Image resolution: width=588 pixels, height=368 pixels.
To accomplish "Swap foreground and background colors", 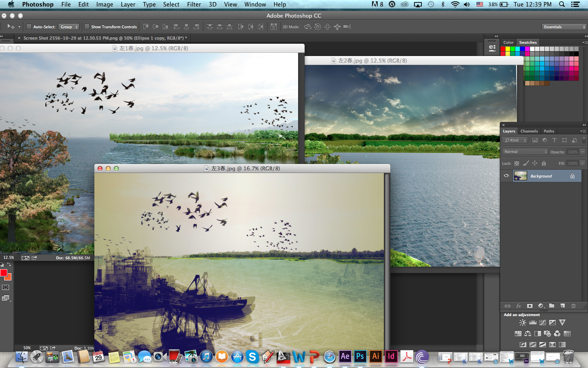I will point(9,265).
